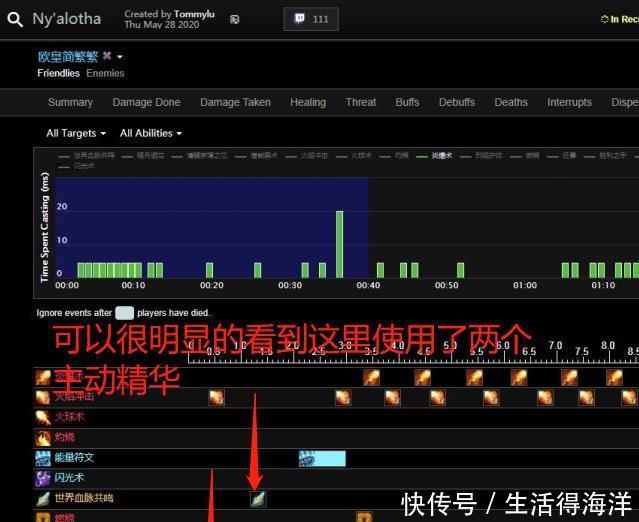Switch view to Friendlies
The height and width of the screenshot is (522, 639).
[x=58, y=73]
